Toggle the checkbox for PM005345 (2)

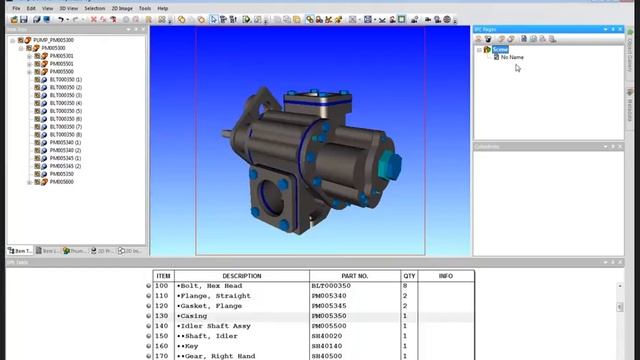pyautogui.click(x=37, y=166)
